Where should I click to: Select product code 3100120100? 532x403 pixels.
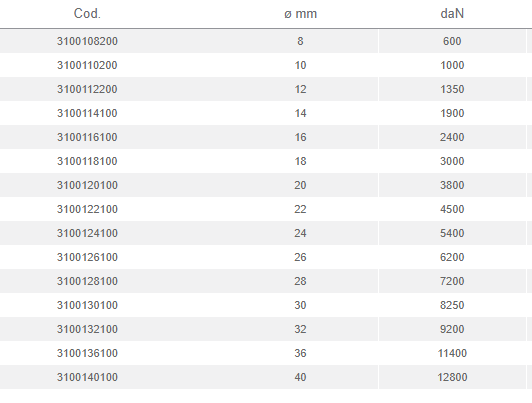pos(87,185)
